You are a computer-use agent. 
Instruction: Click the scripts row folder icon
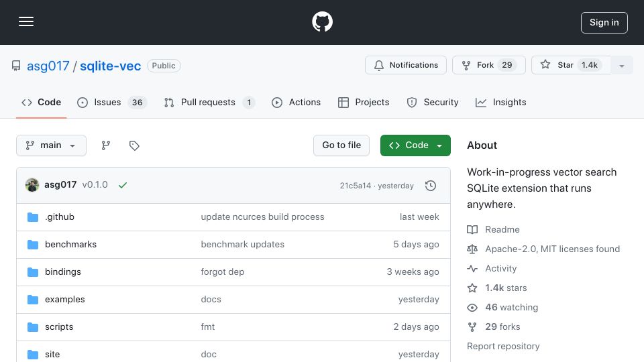pos(33,327)
